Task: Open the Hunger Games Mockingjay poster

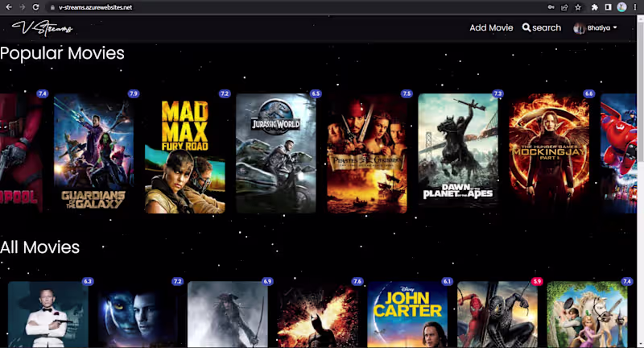Action: 550,153
